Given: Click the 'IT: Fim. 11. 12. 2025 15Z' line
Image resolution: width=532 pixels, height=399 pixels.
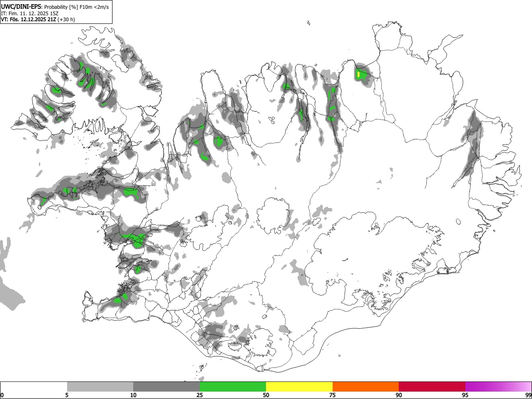Looking at the screenshot, I should tap(30, 13).
